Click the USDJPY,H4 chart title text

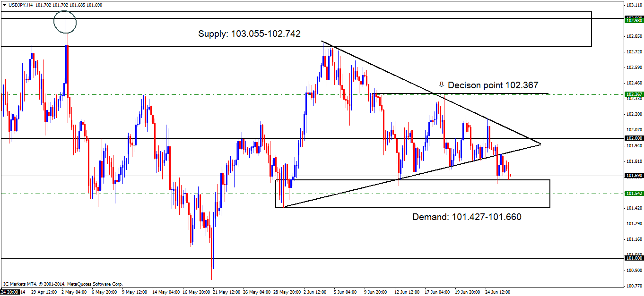pos(21,5)
